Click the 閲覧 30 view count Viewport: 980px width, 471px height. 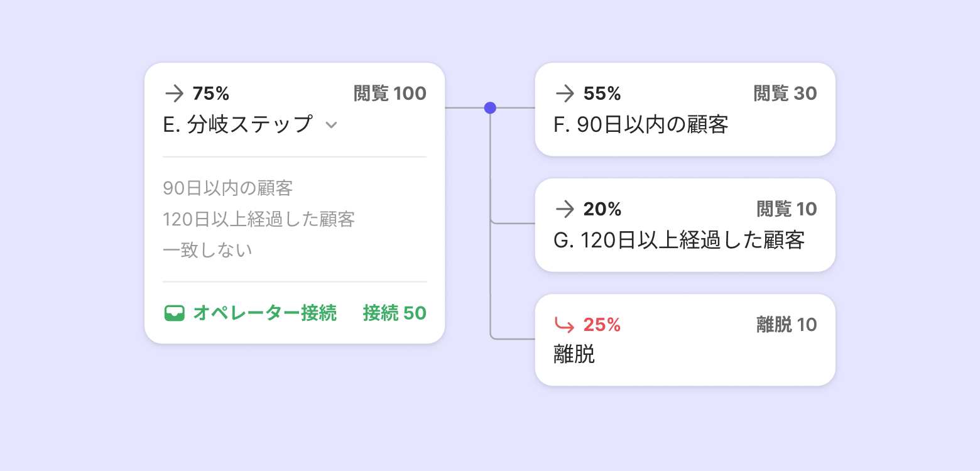click(785, 94)
